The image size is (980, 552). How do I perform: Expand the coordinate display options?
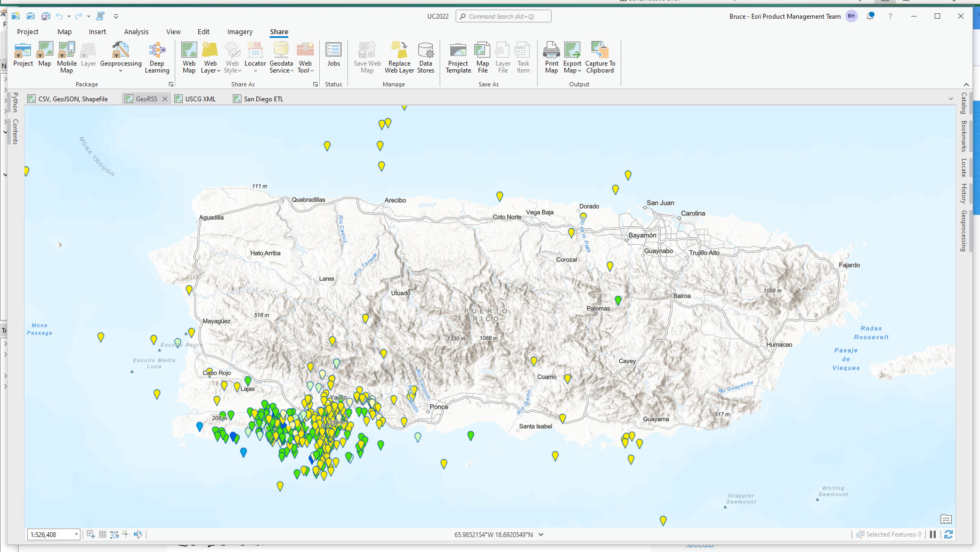pyautogui.click(x=541, y=534)
